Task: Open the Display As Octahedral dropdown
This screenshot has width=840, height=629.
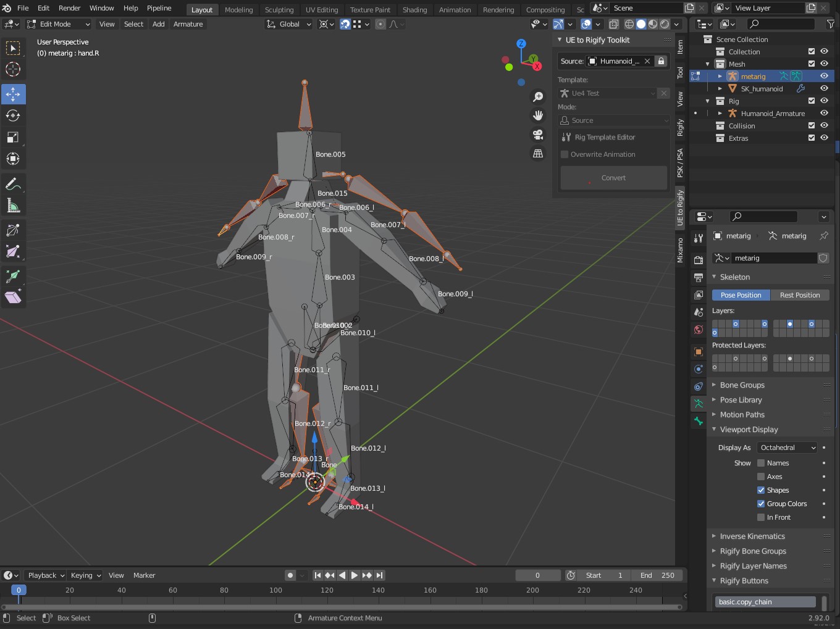Action: (x=787, y=447)
